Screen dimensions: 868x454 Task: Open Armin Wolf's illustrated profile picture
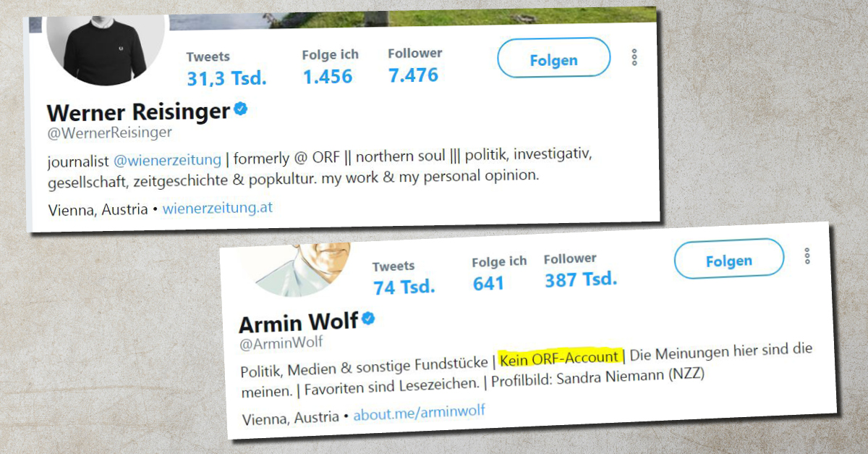[x=298, y=269]
